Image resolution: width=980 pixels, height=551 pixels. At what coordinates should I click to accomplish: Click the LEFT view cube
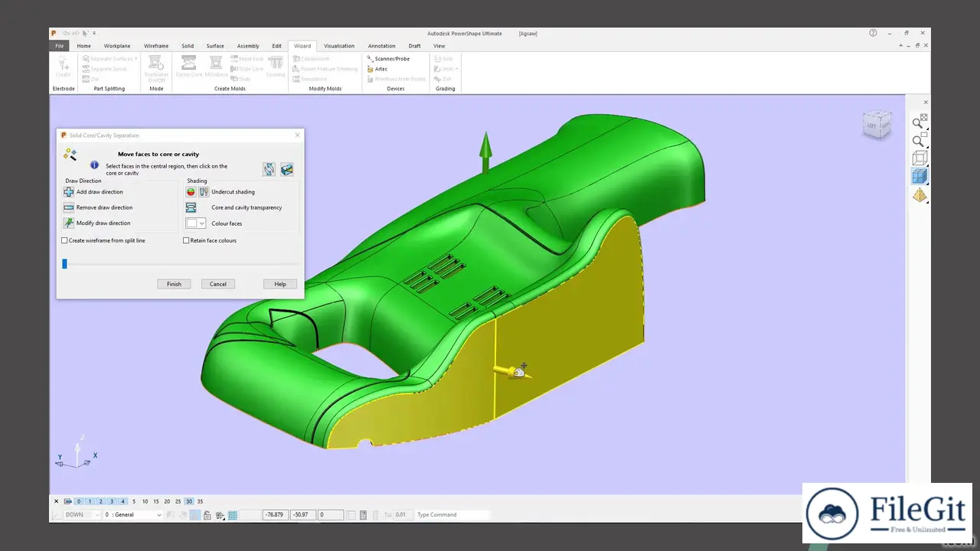point(877,124)
